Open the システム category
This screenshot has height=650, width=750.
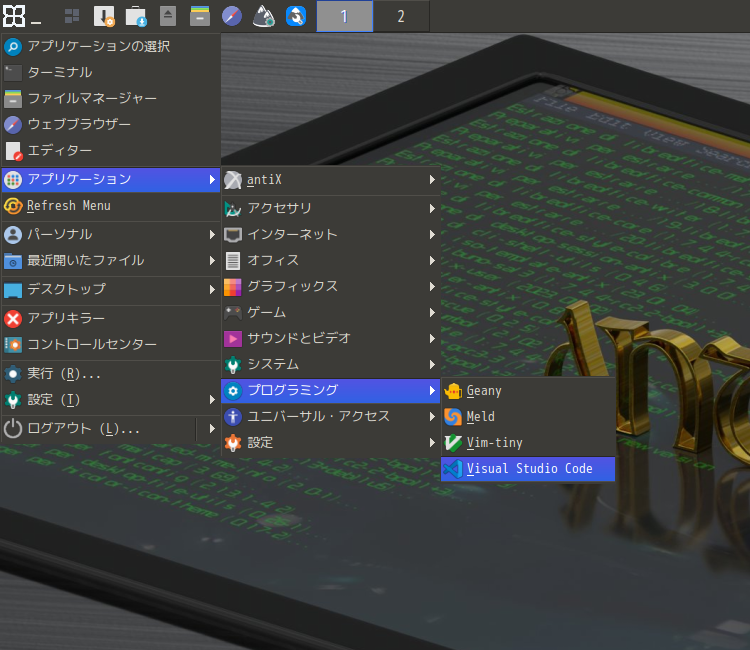point(331,364)
